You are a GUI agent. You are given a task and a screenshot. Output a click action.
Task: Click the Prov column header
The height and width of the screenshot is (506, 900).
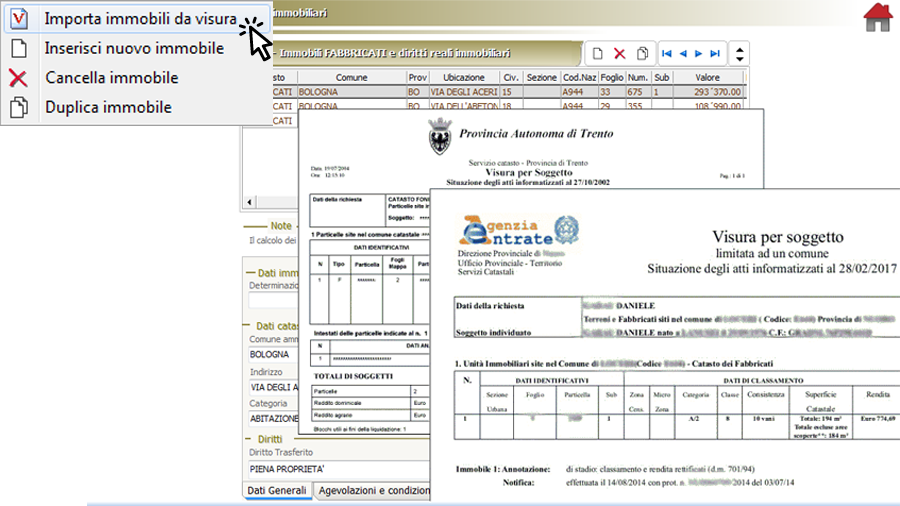[417, 77]
